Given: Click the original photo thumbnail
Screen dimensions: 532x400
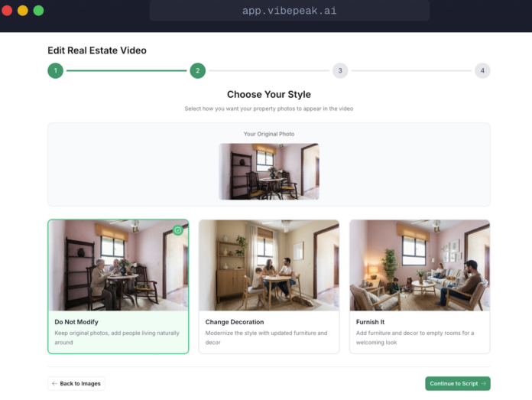Looking at the screenshot, I should pos(269,171).
